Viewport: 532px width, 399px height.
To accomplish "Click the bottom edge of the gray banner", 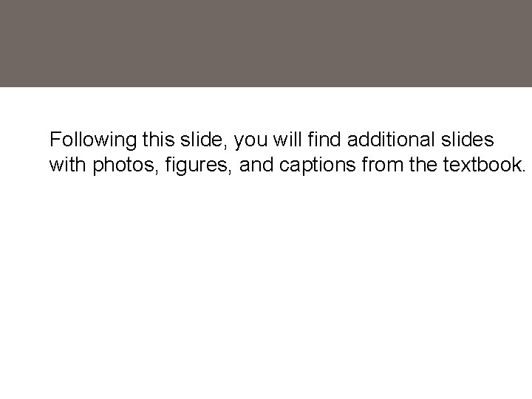I will pos(266,86).
